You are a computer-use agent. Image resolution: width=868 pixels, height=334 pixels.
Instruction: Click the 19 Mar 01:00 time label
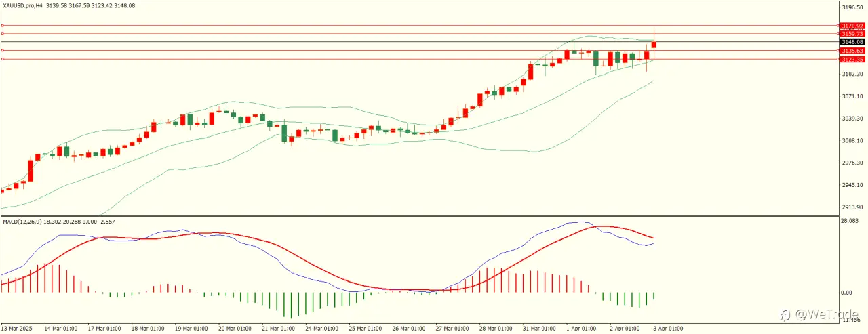point(191,329)
